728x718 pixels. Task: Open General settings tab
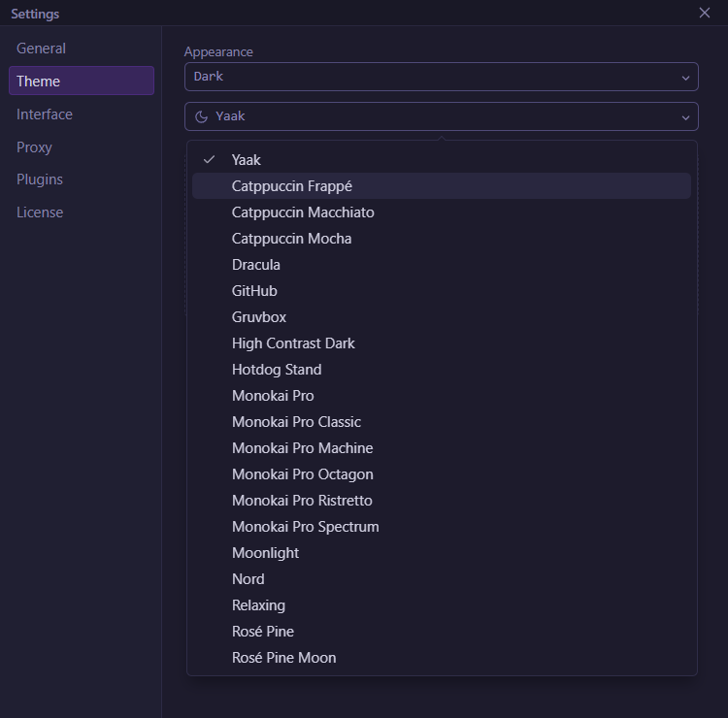click(41, 49)
